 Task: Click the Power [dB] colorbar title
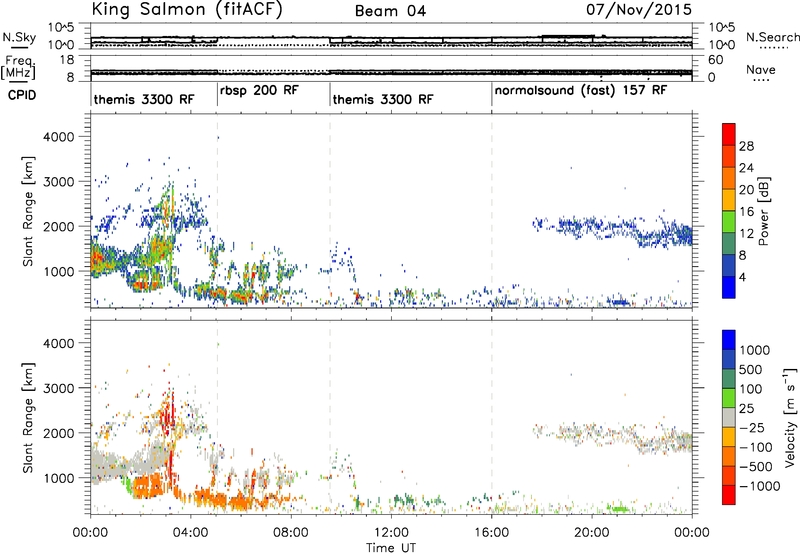pos(763,211)
